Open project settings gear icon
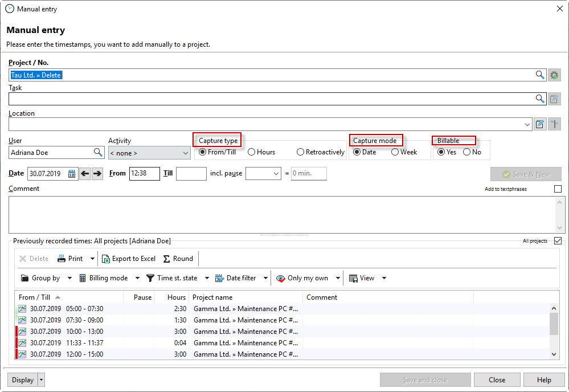 coord(554,75)
